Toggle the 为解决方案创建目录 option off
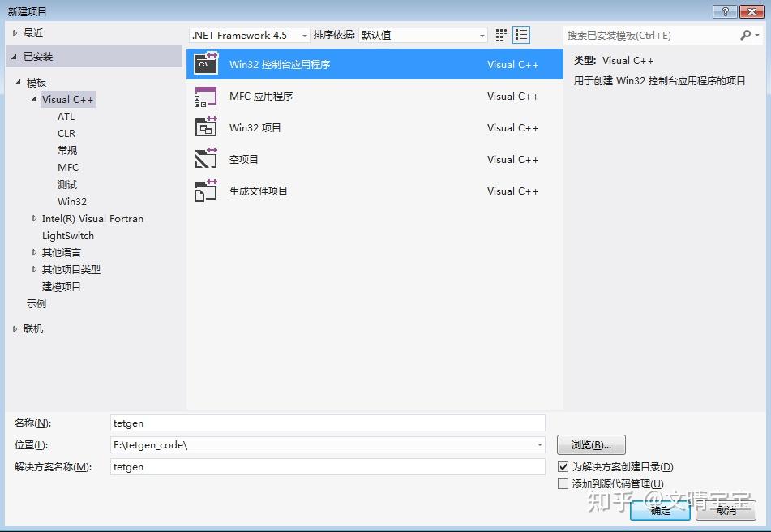771x532 pixels. tap(563, 465)
